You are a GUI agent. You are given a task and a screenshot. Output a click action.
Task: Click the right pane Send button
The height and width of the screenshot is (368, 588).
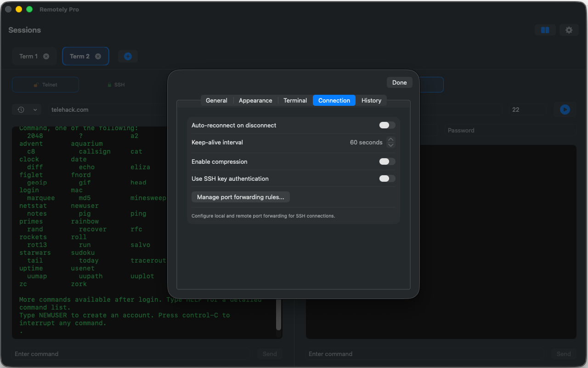click(564, 354)
